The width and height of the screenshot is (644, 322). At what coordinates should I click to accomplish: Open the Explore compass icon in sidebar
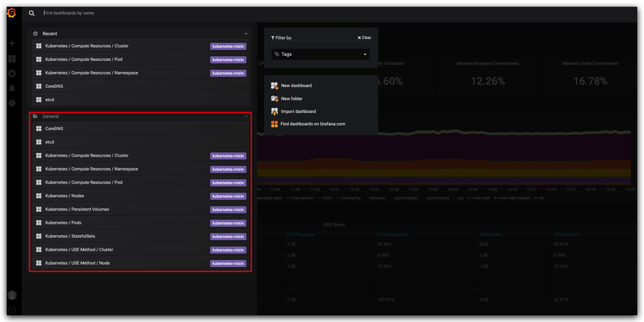(x=12, y=74)
